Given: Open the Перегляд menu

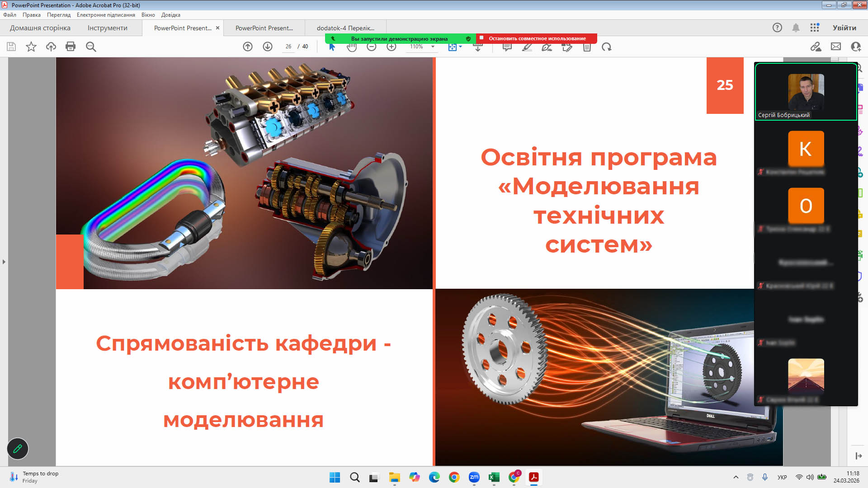Looking at the screenshot, I should coord(59,15).
